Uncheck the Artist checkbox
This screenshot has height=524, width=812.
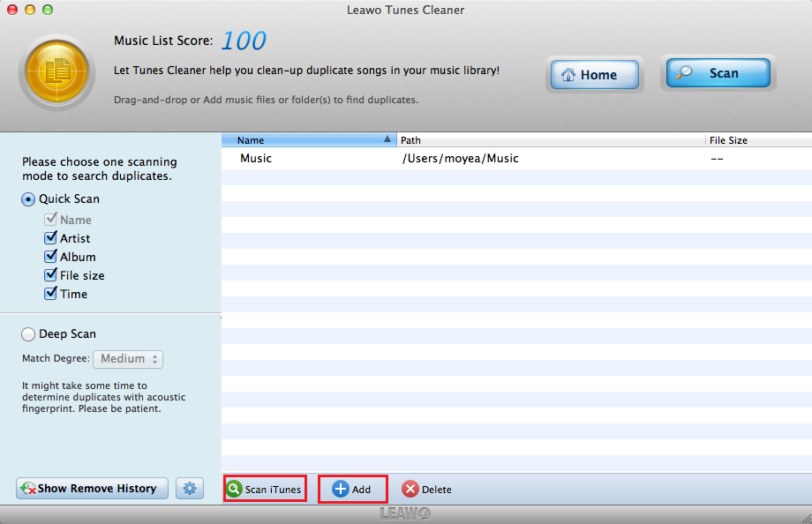pyautogui.click(x=50, y=238)
